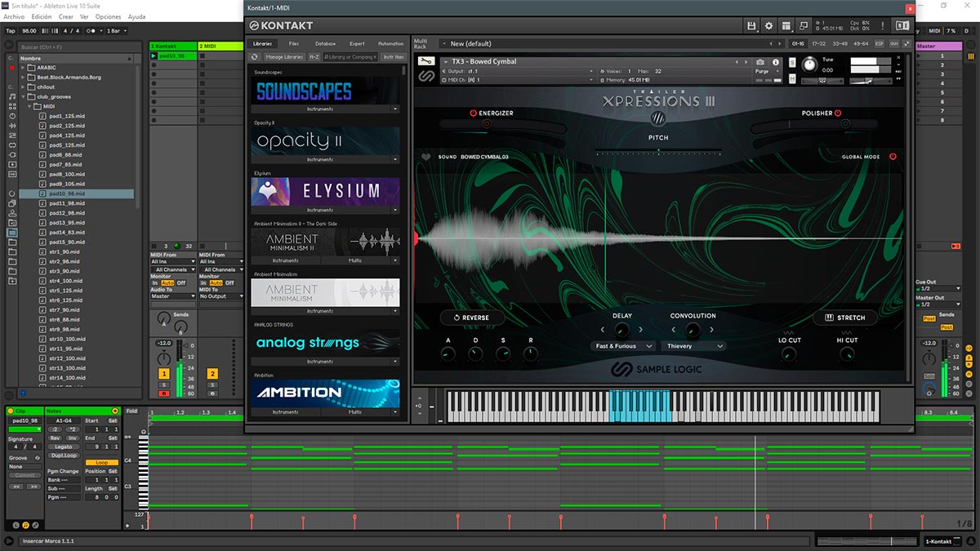The height and width of the screenshot is (551, 980).
Task: Toggle Kontakt minimized view icon
Action: (804, 26)
